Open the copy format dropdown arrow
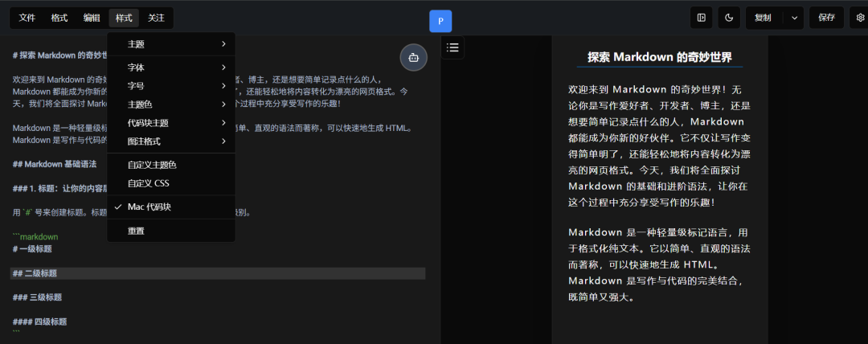 coord(794,18)
